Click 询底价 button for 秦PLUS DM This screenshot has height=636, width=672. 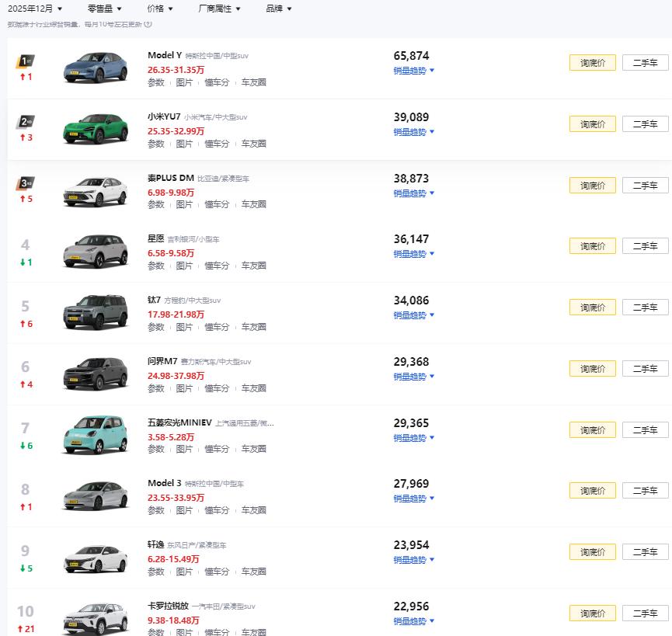click(x=592, y=186)
